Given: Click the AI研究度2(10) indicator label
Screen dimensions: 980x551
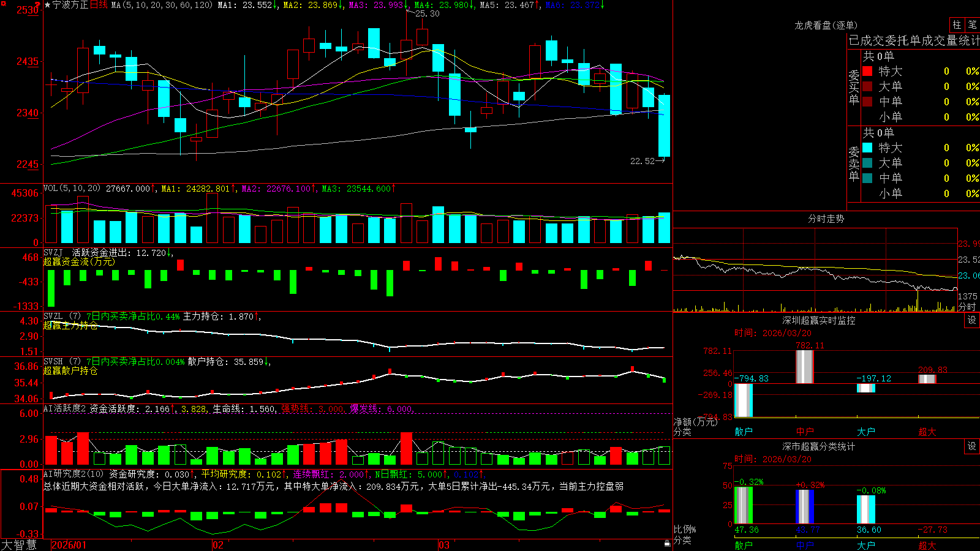Looking at the screenshot, I should point(73,474).
